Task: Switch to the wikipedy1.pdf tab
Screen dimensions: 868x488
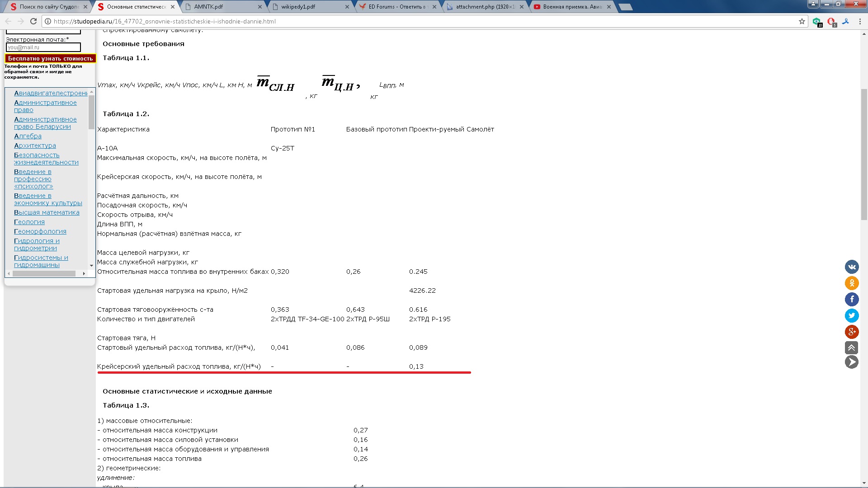Action: click(309, 7)
